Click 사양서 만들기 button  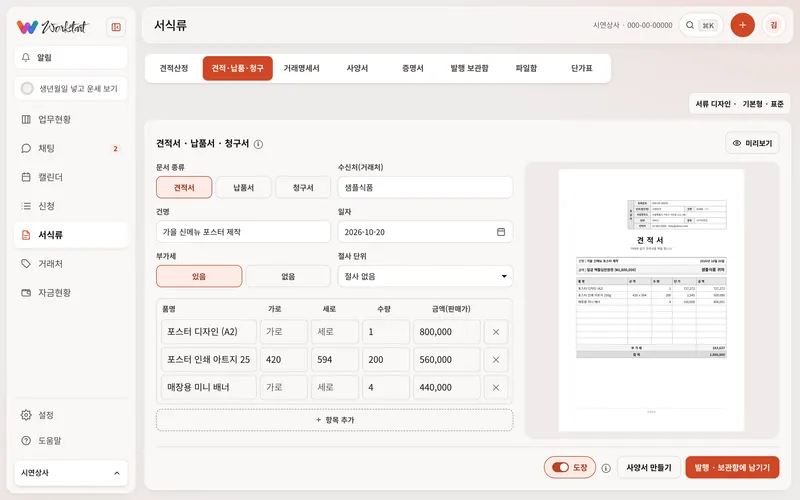click(x=649, y=467)
